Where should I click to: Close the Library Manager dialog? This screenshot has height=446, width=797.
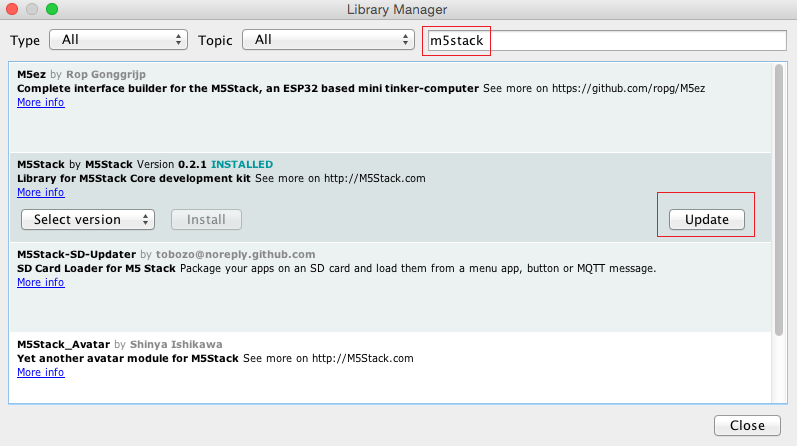[x=747, y=426]
